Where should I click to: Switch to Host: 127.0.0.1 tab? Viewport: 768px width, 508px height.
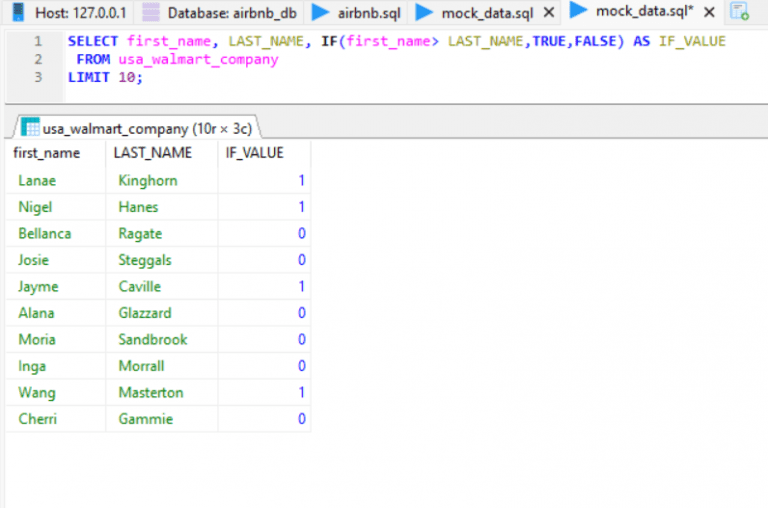pyautogui.click(x=69, y=12)
